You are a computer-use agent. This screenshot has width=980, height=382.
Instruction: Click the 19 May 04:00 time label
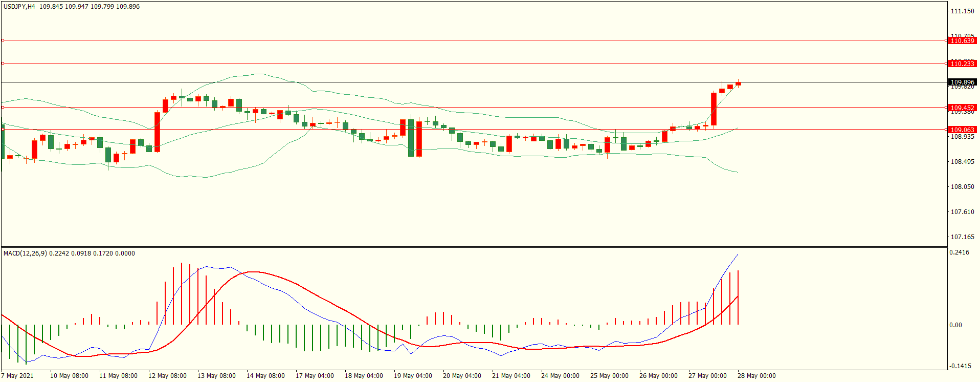tap(413, 376)
